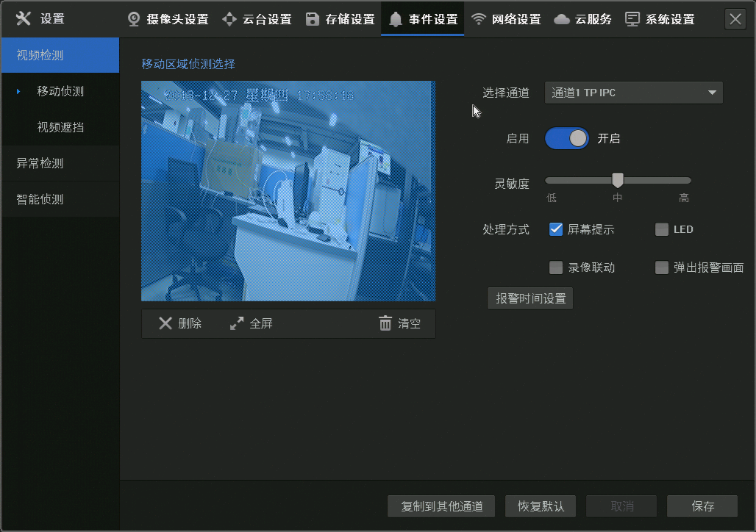Image resolution: width=756 pixels, height=532 pixels.
Task: Select 视频遮挡 in the sidebar
Action: coord(60,127)
